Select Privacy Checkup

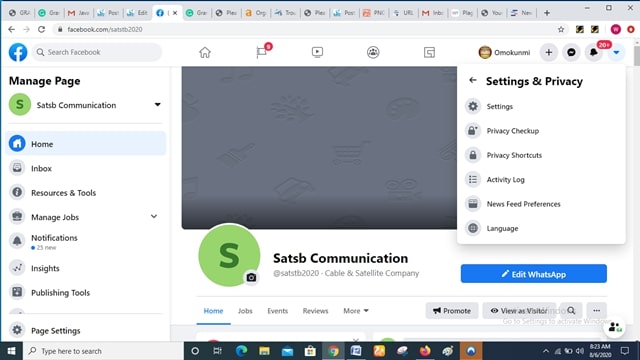(541, 131)
